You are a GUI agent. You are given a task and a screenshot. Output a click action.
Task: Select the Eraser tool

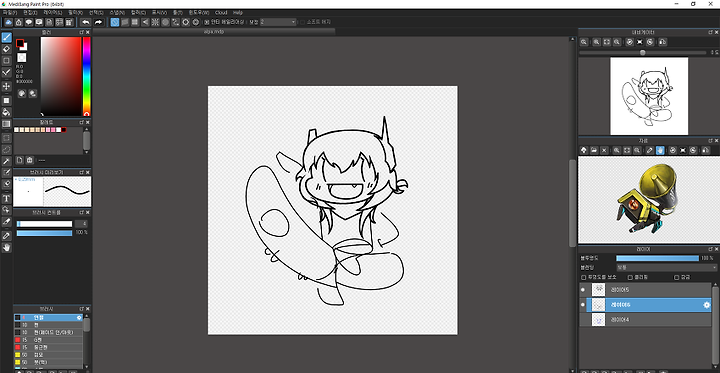(6, 49)
